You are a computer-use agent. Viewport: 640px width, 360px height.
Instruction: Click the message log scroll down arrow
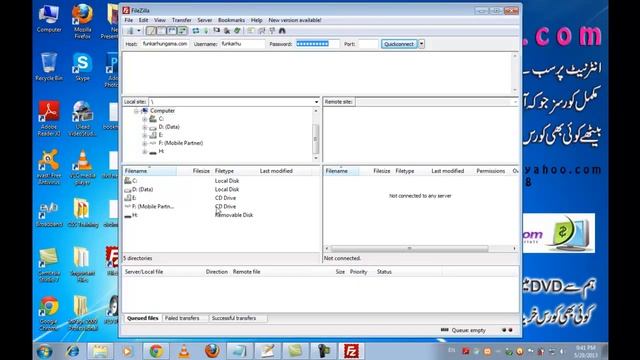[515, 90]
